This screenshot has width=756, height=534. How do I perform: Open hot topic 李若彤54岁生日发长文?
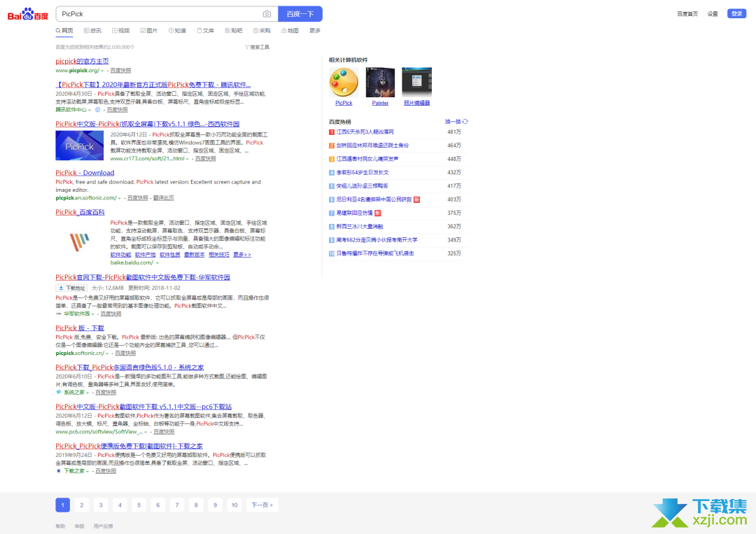(363, 173)
